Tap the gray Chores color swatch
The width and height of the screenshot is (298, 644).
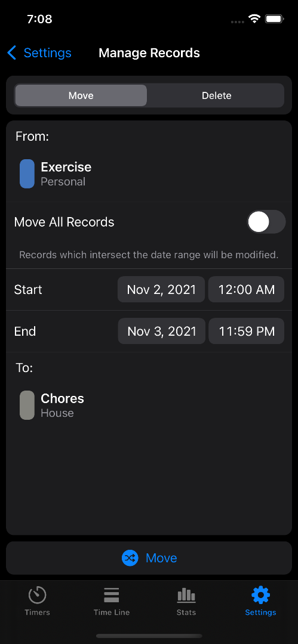[x=27, y=405]
